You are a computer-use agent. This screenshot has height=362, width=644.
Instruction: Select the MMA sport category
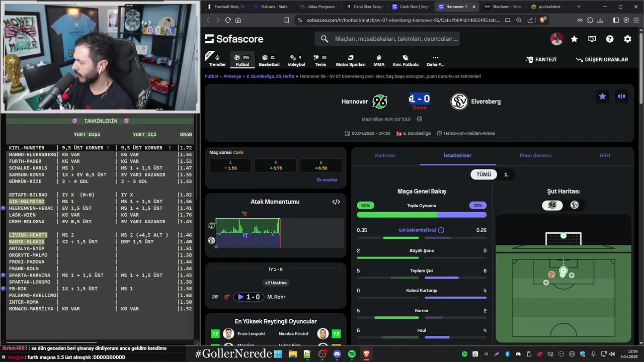point(379,60)
